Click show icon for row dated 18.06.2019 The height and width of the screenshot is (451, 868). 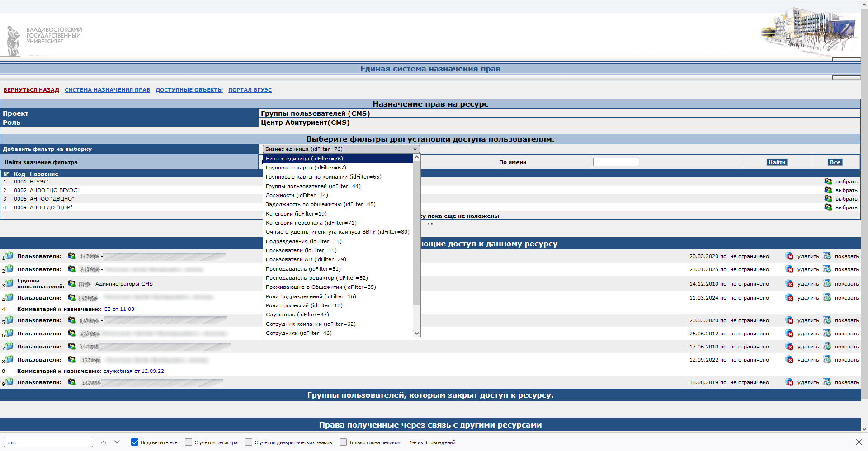[827, 382]
